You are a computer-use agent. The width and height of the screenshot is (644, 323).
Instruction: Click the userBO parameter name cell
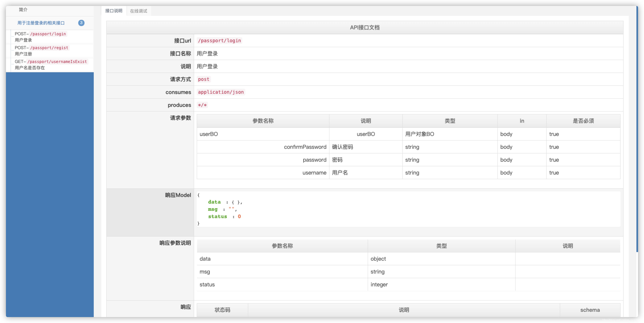pos(263,134)
